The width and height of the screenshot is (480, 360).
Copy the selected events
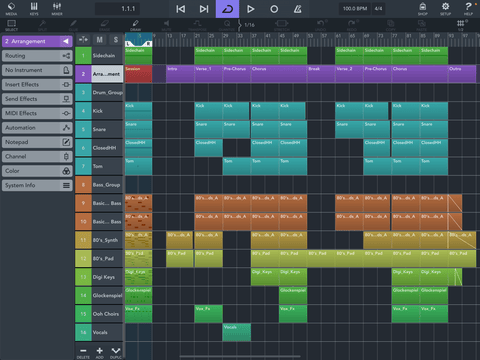coord(390,25)
